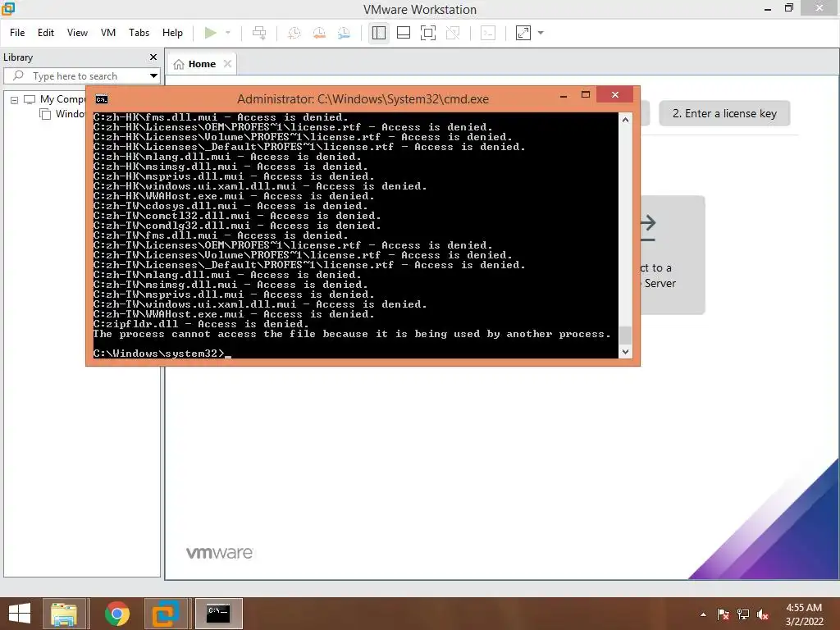Image resolution: width=840 pixels, height=630 pixels.
Task: Click the Unity mode icon
Action: 453,33
